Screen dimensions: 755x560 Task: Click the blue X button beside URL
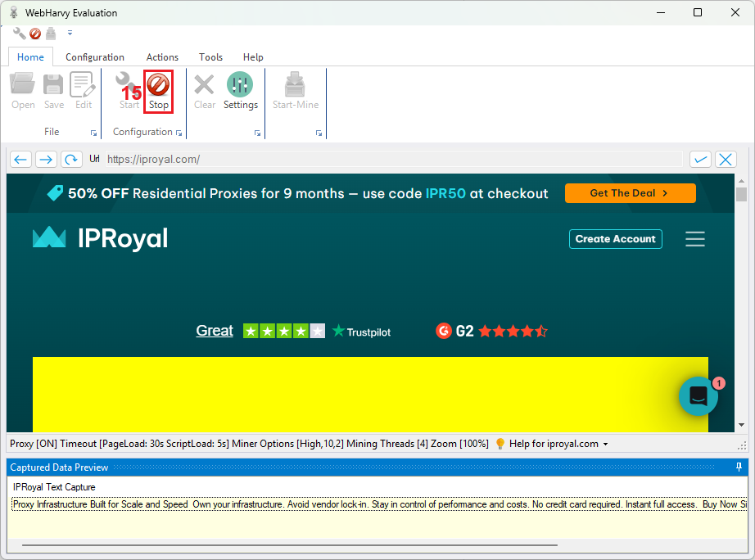(x=726, y=160)
